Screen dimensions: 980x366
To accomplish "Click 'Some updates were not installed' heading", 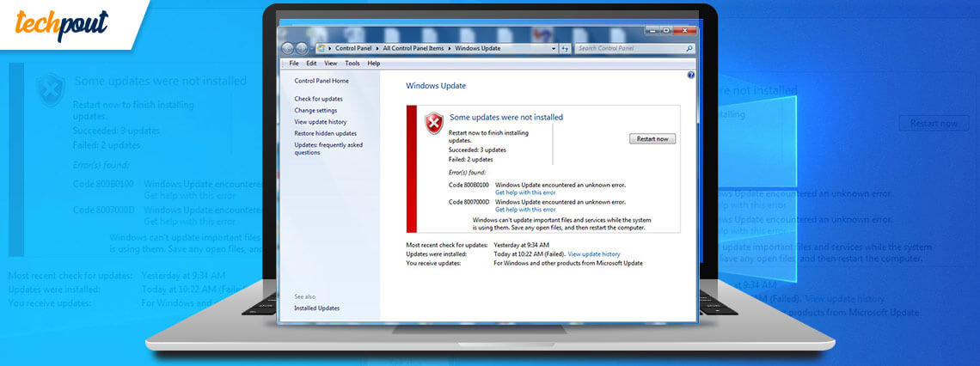I will tap(506, 117).
